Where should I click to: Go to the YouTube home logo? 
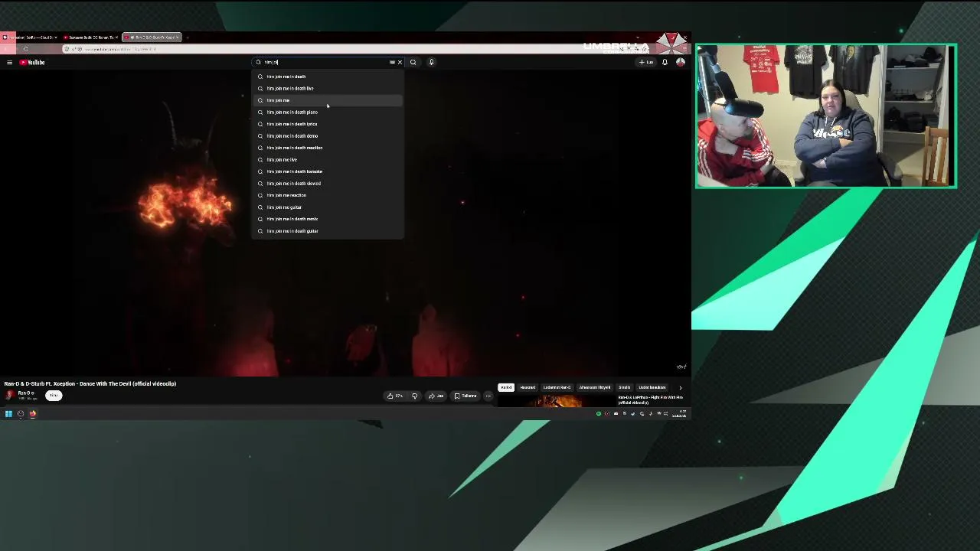[x=32, y=62]
